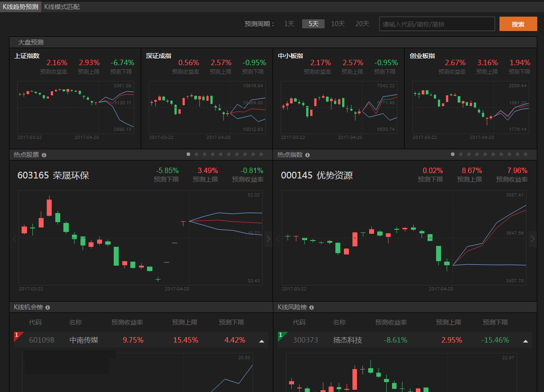This screenshot has height=392, width=544.
Task: Select first pagination dot in 热点指数
Action: 453,154
